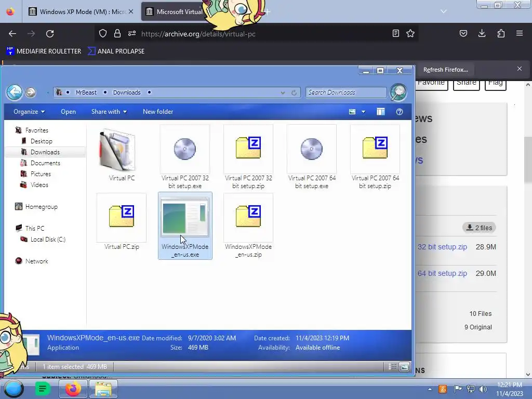Click the Search Downloads field
Image resolution: width=532 pixels, height=399 pixels.
345,92
